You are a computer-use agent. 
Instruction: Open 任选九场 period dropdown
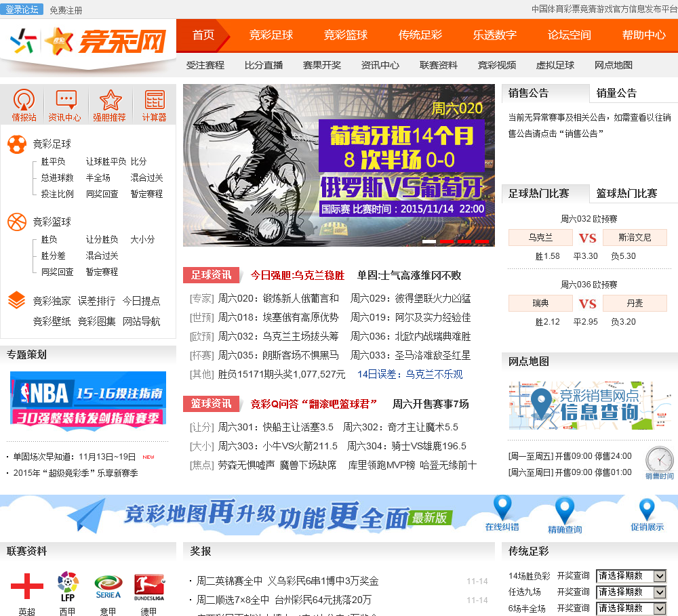coord(631,592)
